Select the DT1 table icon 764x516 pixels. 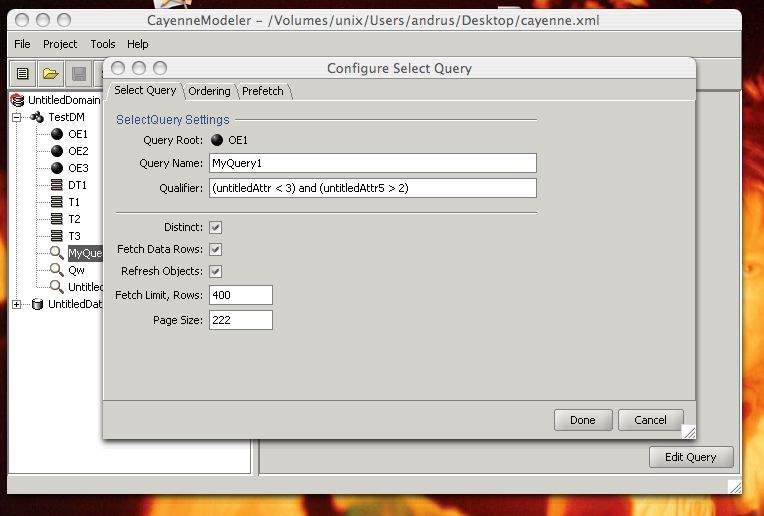57,185
